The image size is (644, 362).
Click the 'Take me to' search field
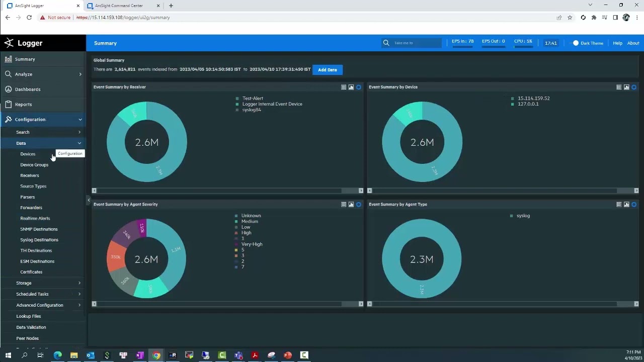pos(417,43)
